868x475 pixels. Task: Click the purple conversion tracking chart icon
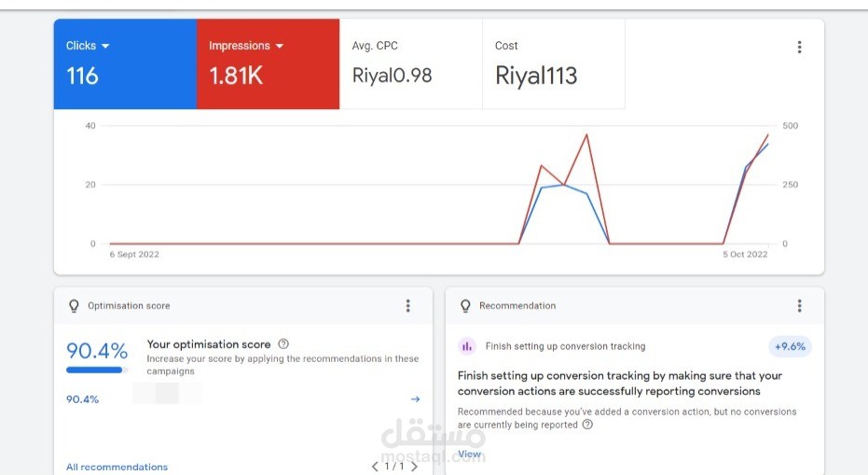467,346
